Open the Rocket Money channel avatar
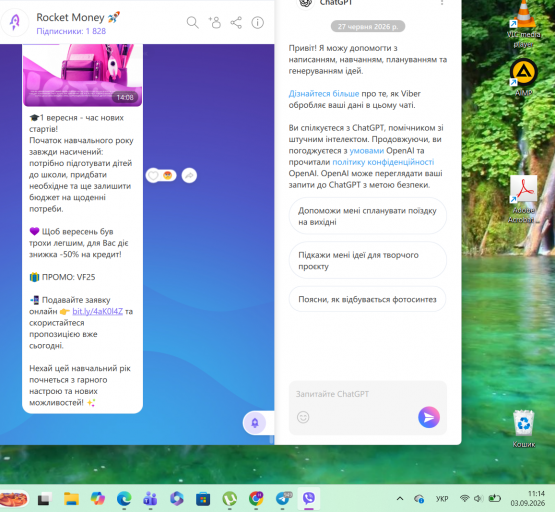555x512 pixels. (x=15, y=22)
